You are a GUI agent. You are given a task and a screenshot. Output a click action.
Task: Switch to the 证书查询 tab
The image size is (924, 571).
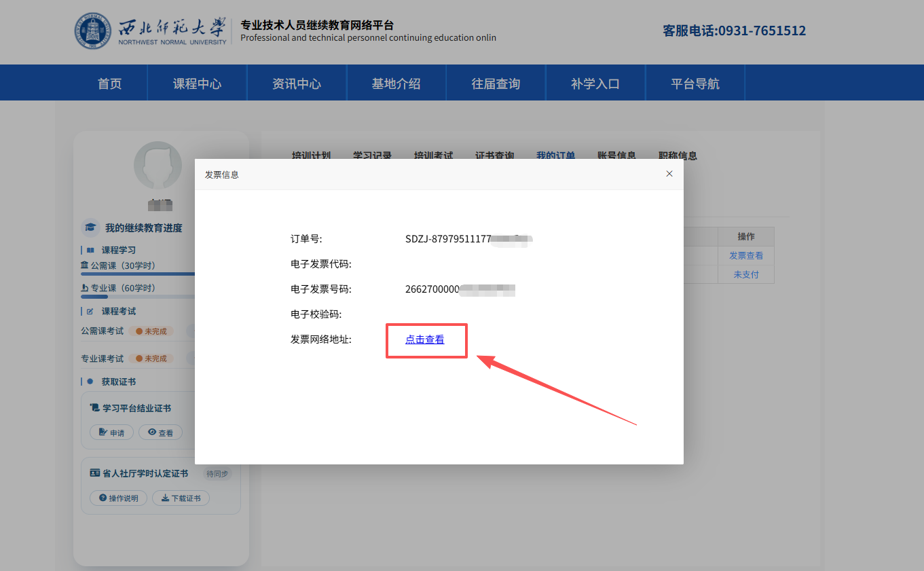coord(494,155)
